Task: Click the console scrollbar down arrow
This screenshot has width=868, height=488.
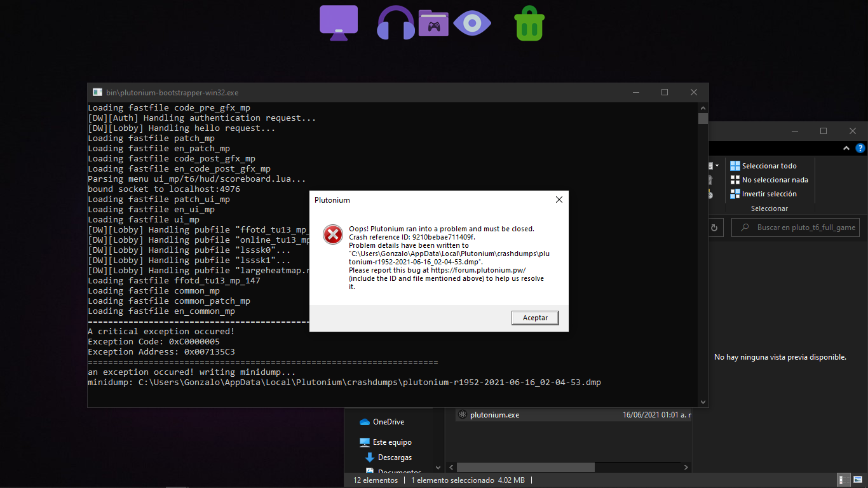Action: (703, 402)
